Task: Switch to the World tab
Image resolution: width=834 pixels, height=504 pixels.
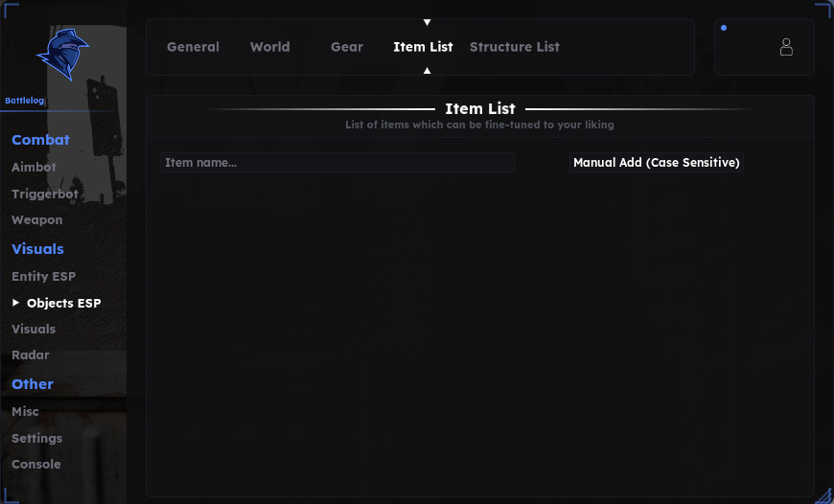Action: pos(270,47)
